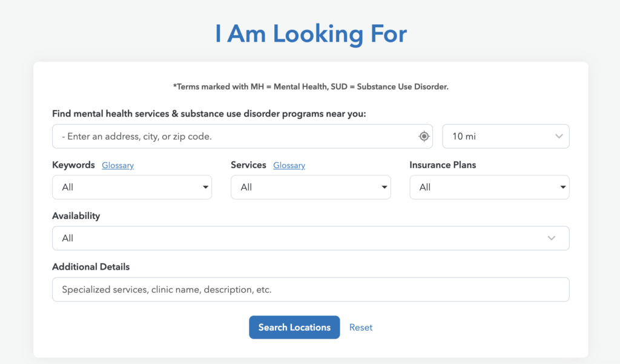Open the Glossary link next to Services
Screen dimensions: 620x364
[x=289, y=165]
